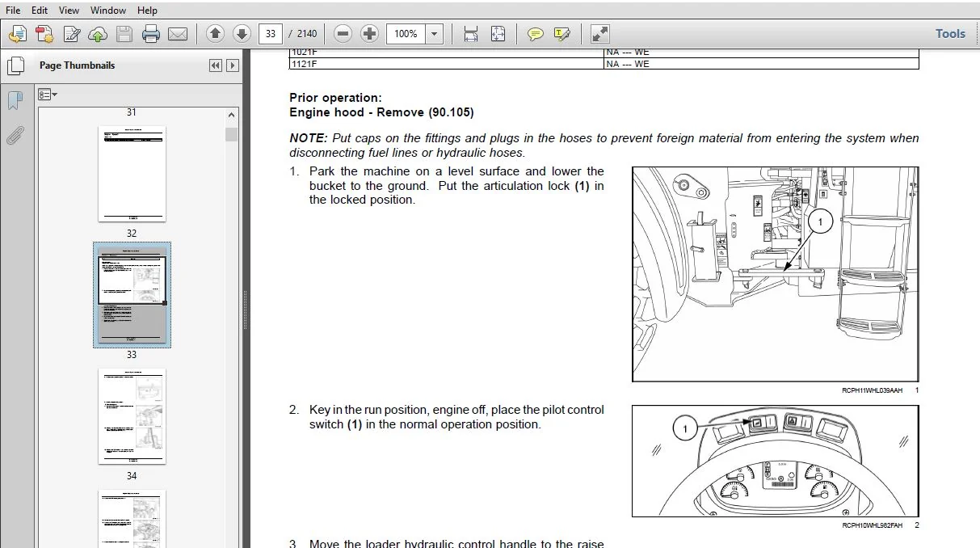Select the highlight text tool
The image size is (980, 548).
562,34
